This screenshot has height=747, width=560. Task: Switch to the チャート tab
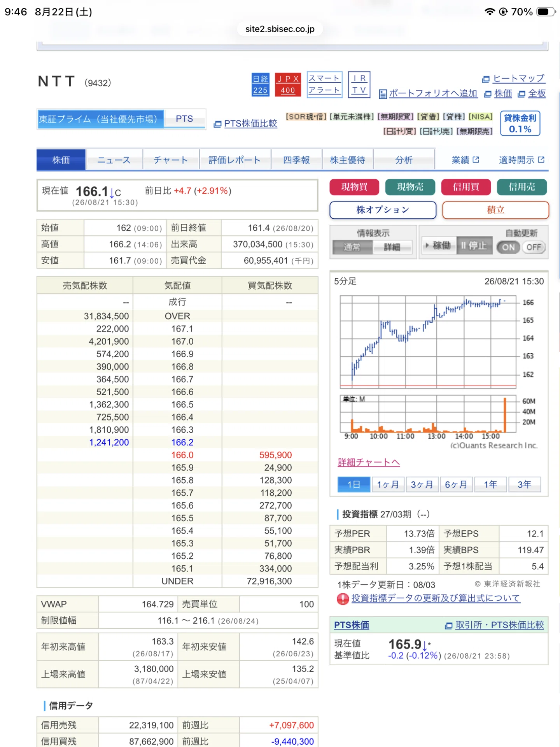(171, 160)
